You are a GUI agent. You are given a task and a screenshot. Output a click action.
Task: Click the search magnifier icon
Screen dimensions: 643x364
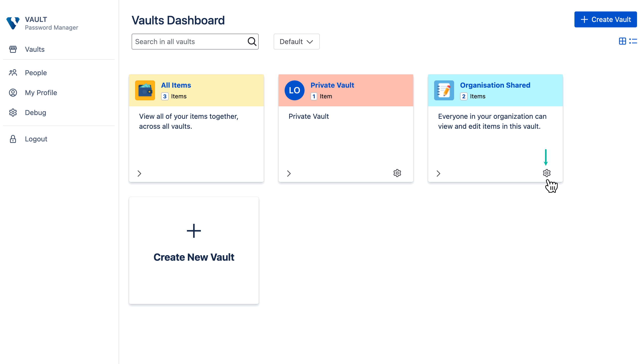coord(252,42)
